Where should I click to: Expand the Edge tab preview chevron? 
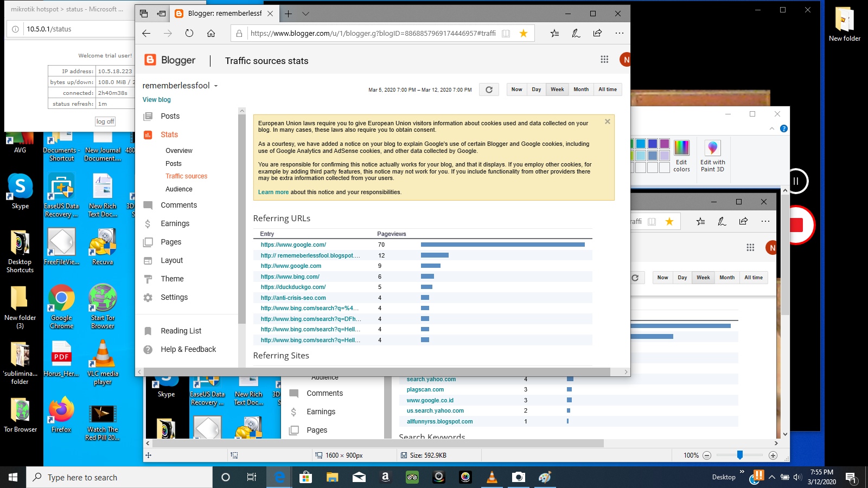click(x=305, y=14)
